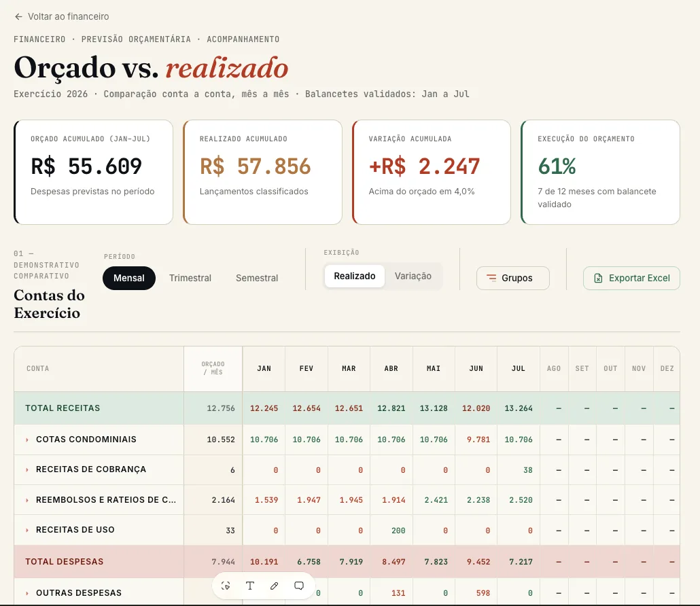
Task: Expand the OUTRAS DESPESAS row
Action: [x=27, y=593]
